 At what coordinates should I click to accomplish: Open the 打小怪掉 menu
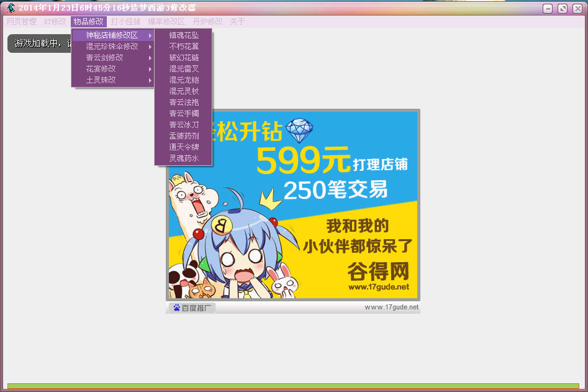(x=125, y=22)
